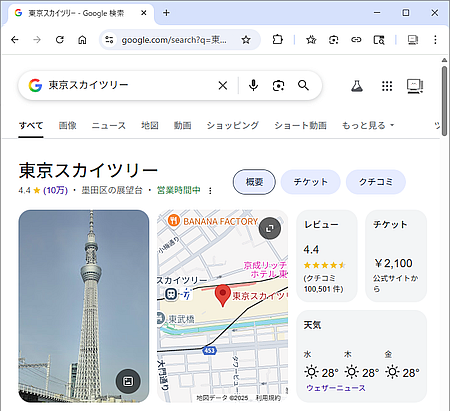Open the レビュー 4.4 card
The image size is (450, 411).
tap(327, 256)
